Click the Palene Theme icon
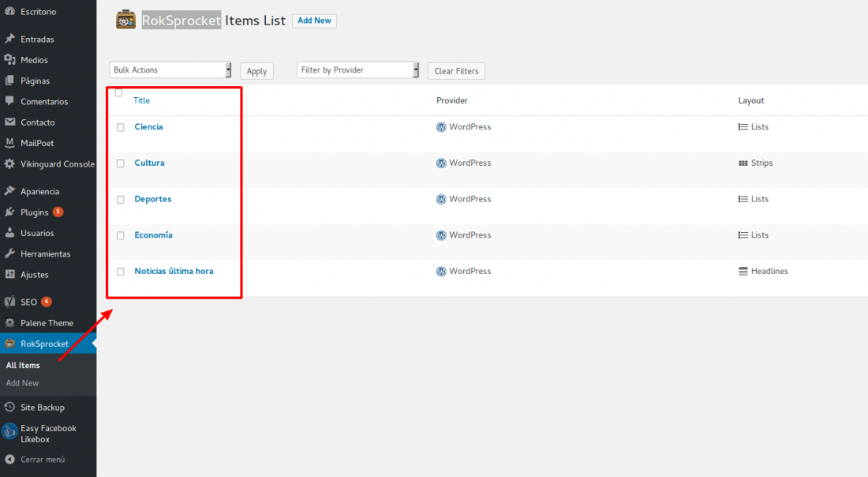The height and width of the screenshot is (477, 868). tap(9, 322)
